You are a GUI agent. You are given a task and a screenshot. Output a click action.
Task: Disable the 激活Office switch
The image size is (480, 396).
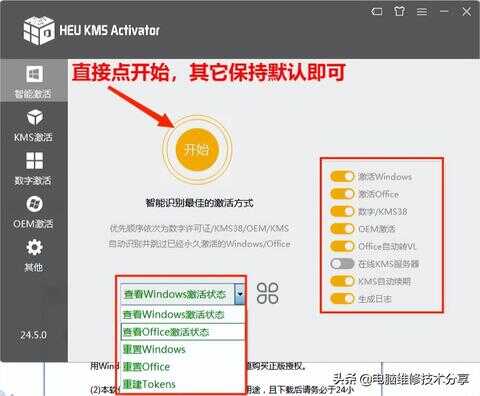342,194
